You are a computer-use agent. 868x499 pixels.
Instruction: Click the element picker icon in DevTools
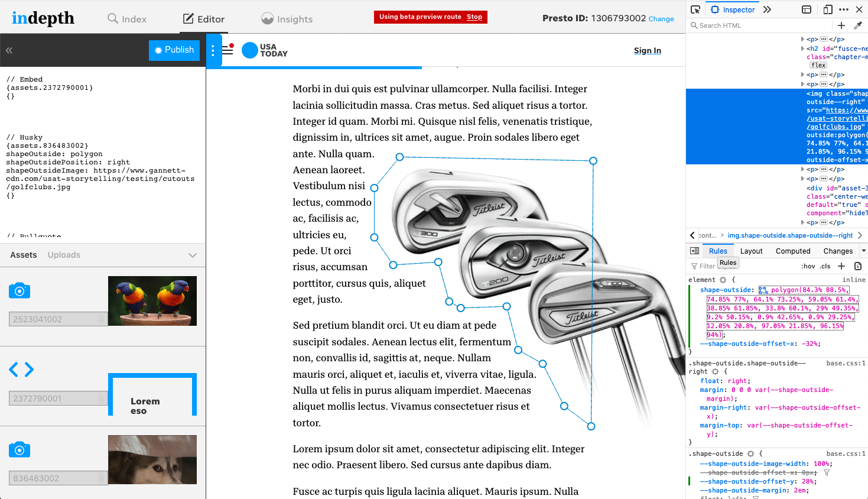(x=695, y=9)
